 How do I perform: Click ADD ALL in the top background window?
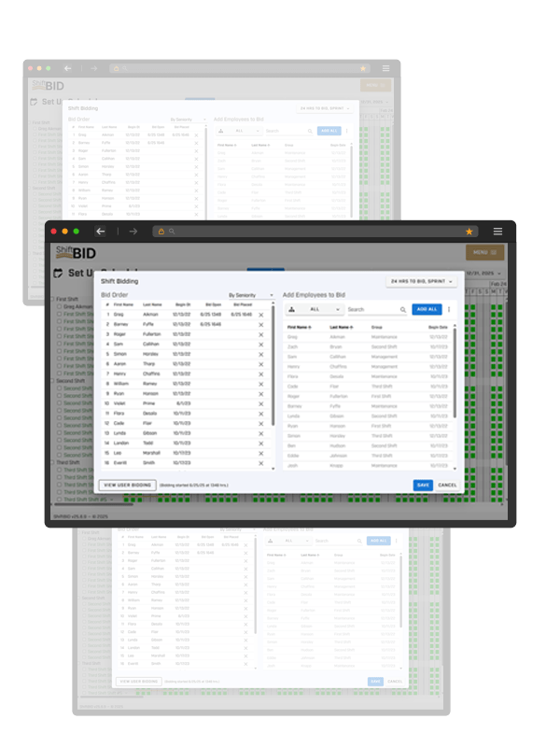pos(329,131)
